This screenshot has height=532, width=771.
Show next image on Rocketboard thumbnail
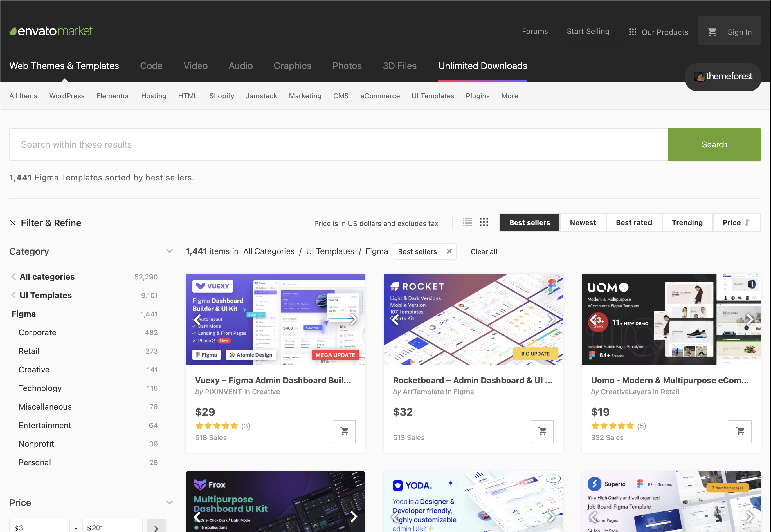click(x=552, y=319)
